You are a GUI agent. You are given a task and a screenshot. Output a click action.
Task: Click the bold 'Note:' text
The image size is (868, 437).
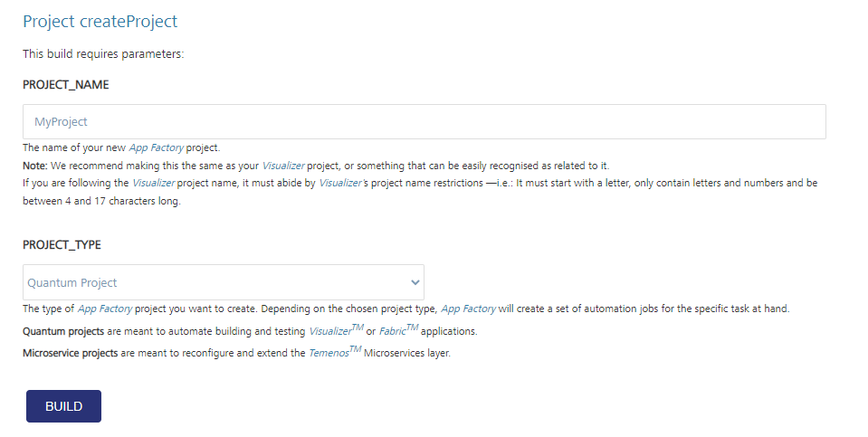click(x=36, y=165)
